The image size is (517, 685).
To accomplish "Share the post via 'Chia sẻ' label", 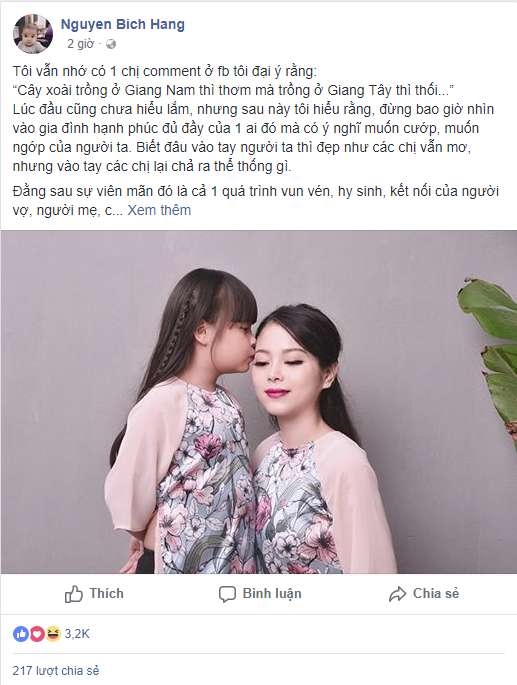I will point(436,594).
